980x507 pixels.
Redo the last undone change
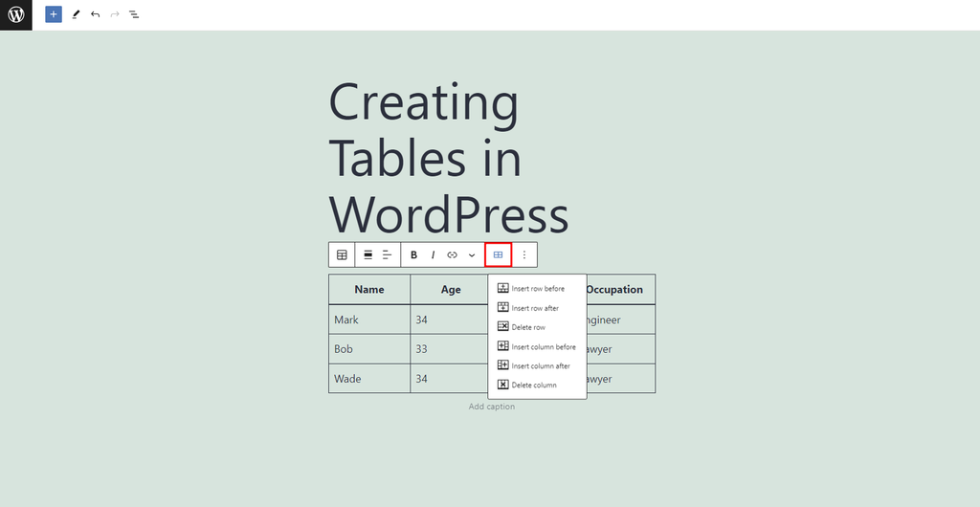click(x=115, y=13)
